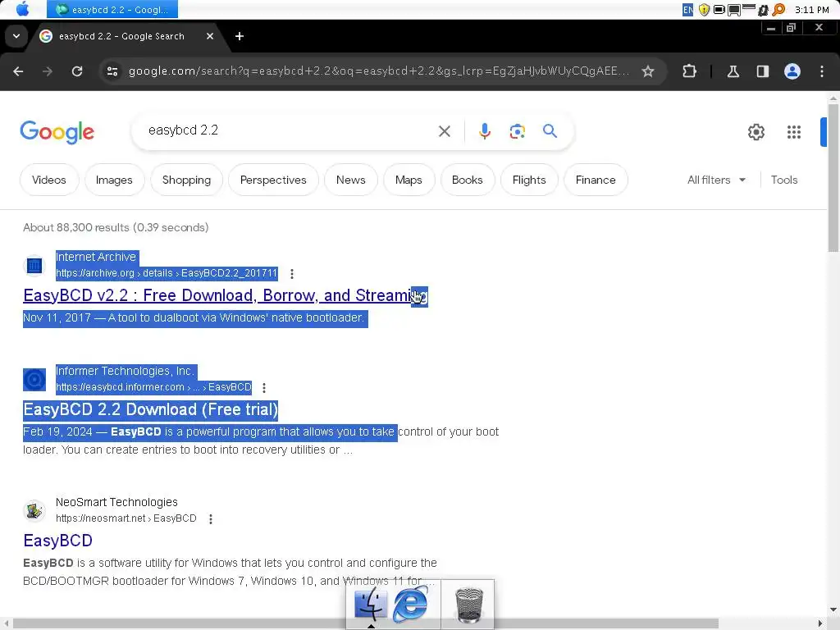The height and width of the screenshot is (630, 840).
Task: Open the NeoSmart EasyBCD result link
Action: 58,541
